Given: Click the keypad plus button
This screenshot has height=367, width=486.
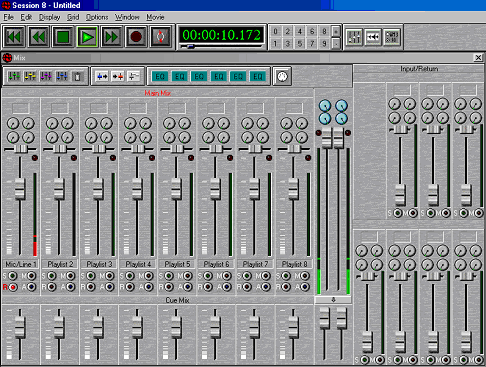Looking at the screenshot, I should pos(336,31).
